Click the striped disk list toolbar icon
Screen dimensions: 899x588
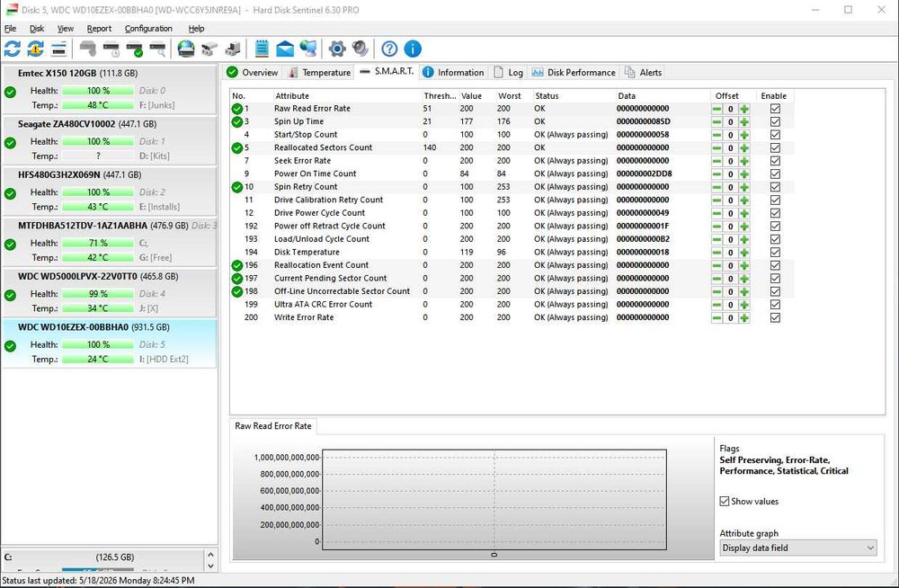click(x=59, y=49)
